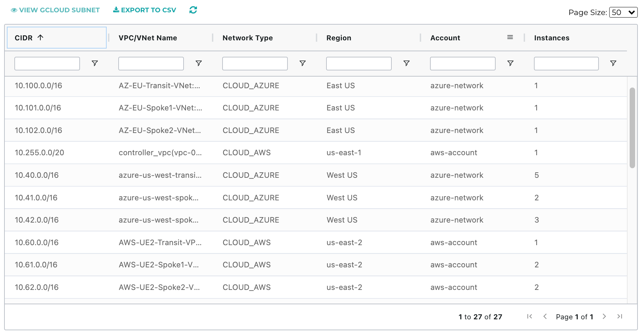
Task: Focus the Account filter text field
Action: (x=463, y=64)
